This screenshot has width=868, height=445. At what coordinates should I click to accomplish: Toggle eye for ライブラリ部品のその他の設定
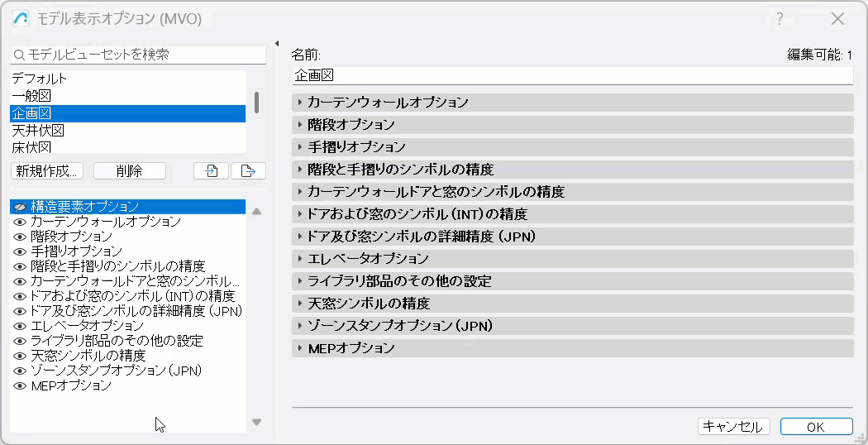(x=20, y=341)
